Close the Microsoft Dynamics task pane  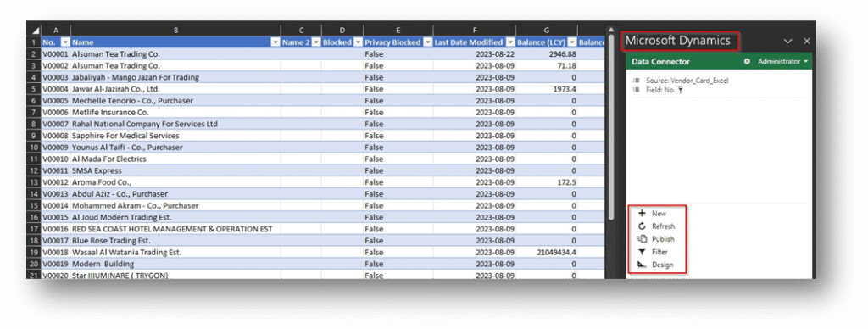(807, 41)
